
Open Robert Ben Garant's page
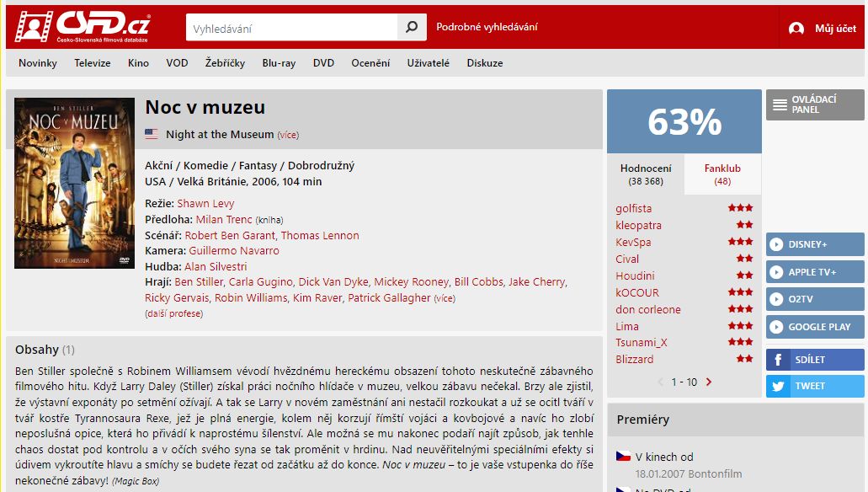coord(229,235)
